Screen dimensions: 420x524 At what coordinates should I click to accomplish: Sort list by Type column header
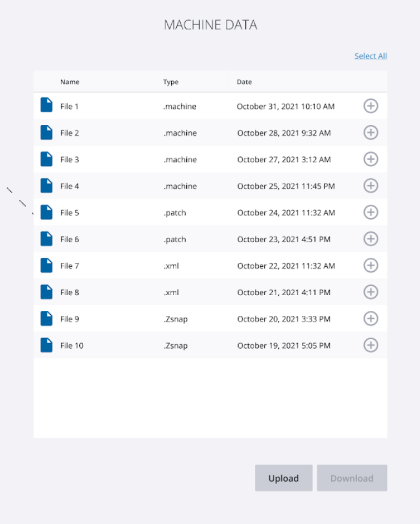[171, 82]
